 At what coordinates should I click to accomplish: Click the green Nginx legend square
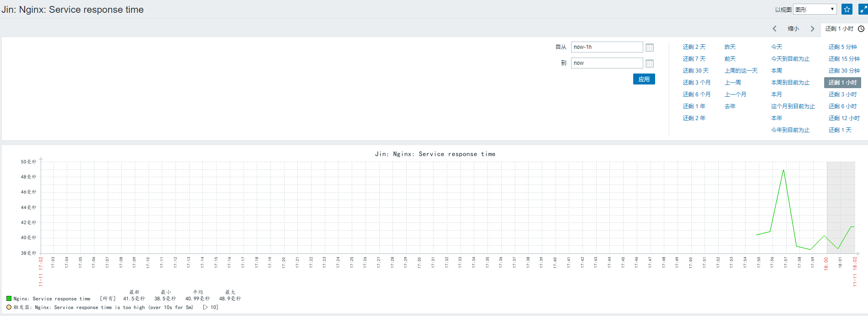click(9, 299)
